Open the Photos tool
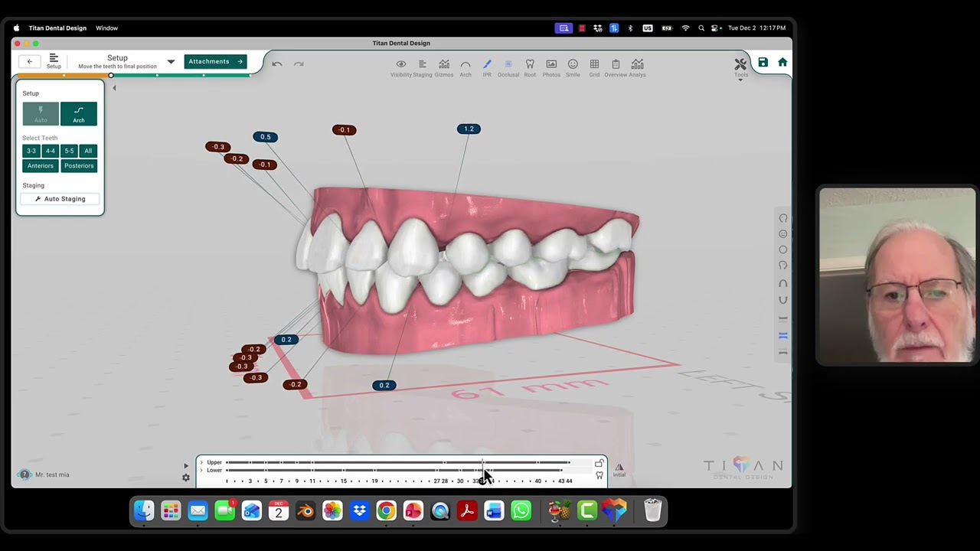 click(x=551, y=67)
